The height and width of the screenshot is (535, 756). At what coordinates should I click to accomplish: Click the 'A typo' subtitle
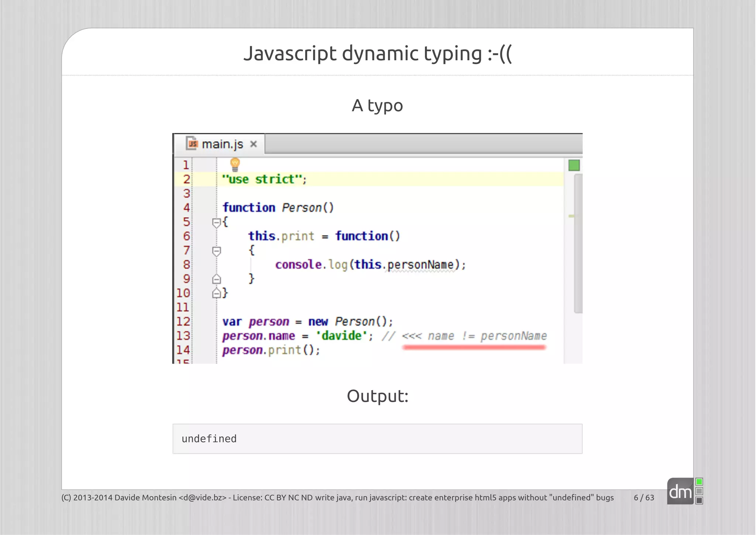tap(377, 106)
